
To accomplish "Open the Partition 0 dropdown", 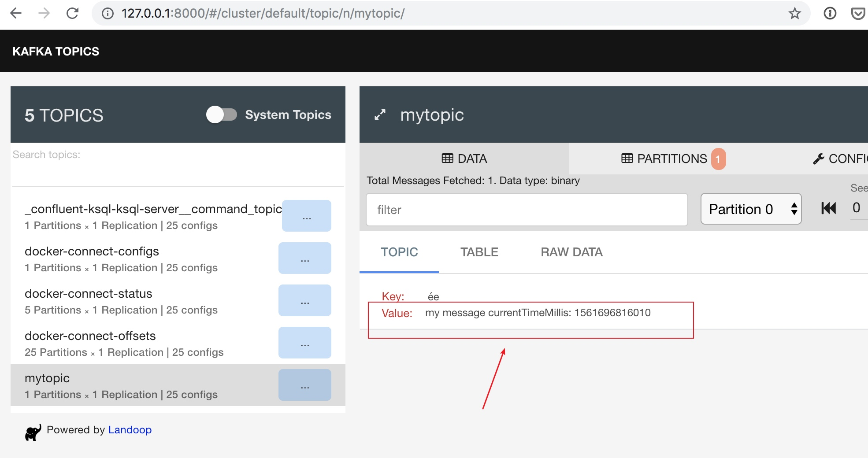I will point(751,209).
